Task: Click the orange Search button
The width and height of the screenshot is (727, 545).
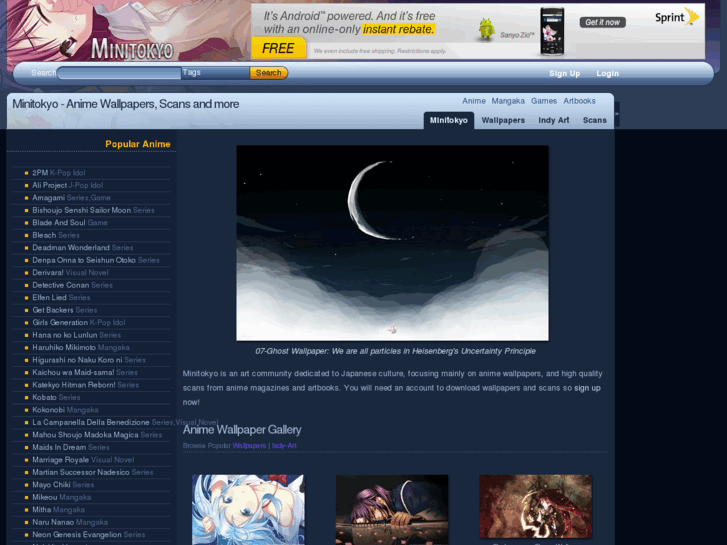Action: pyautogui.click(x=268, y=73)
